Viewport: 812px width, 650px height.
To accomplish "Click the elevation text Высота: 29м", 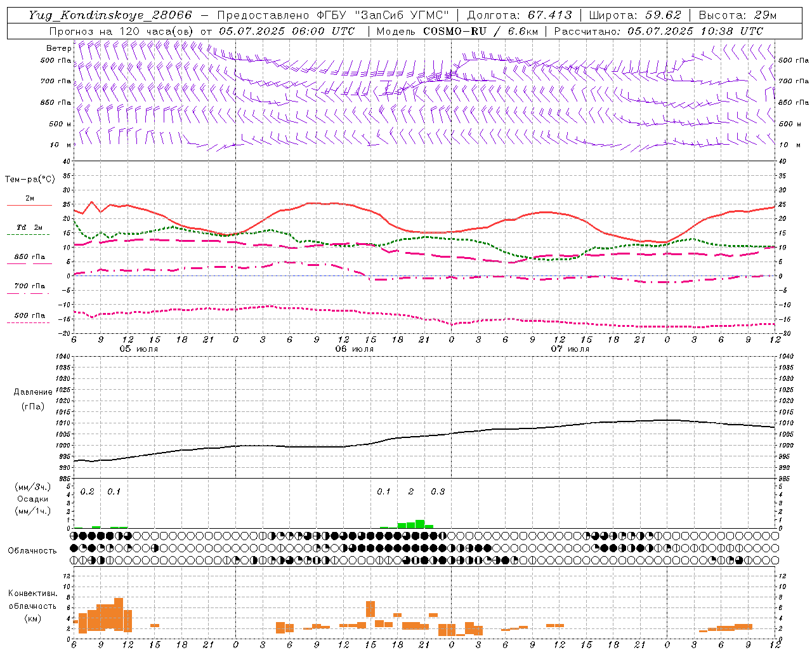I will click(737, 15).
